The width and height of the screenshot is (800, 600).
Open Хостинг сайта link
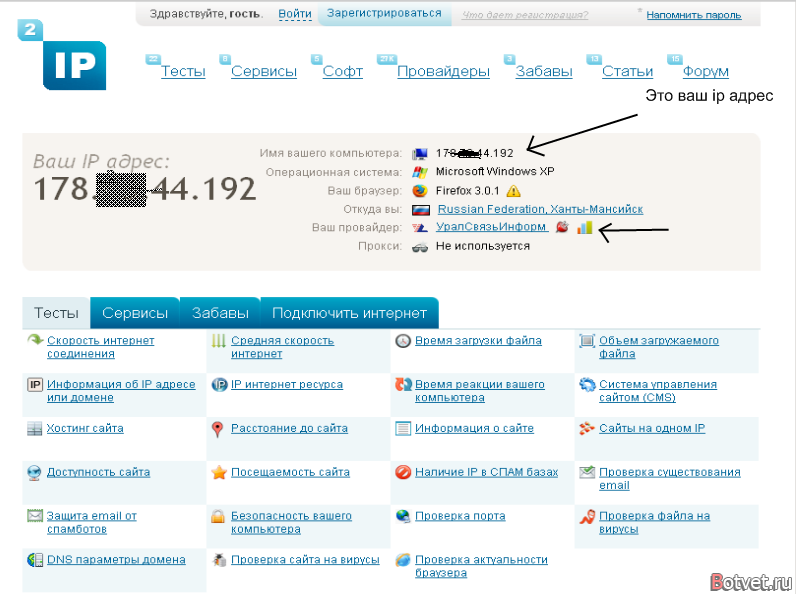click(x=85, y=428)
